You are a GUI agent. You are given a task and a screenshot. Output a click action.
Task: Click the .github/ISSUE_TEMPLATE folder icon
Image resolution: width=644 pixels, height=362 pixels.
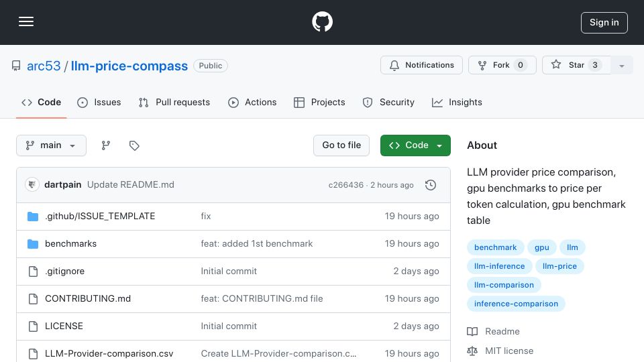[x=33, y=217]
